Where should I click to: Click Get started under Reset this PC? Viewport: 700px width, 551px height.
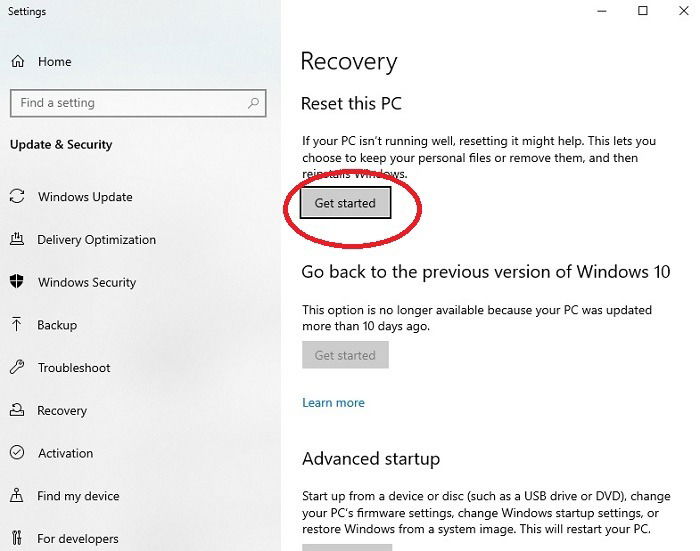click(x=345, y=203)
